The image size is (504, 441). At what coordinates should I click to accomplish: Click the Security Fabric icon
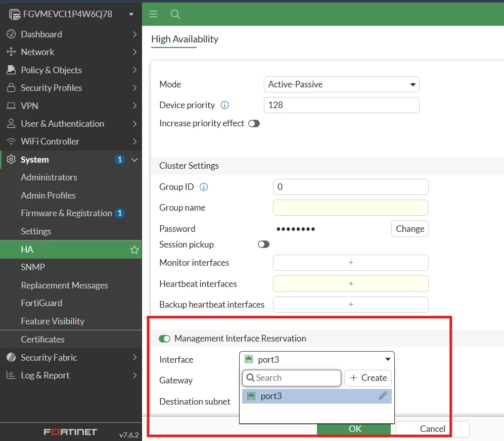tap(11, 357)
